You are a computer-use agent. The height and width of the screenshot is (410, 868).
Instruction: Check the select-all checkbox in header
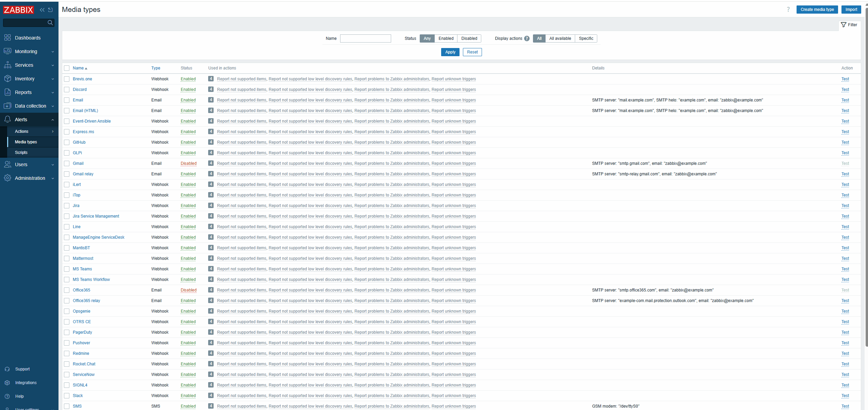(x=67, y=68)
